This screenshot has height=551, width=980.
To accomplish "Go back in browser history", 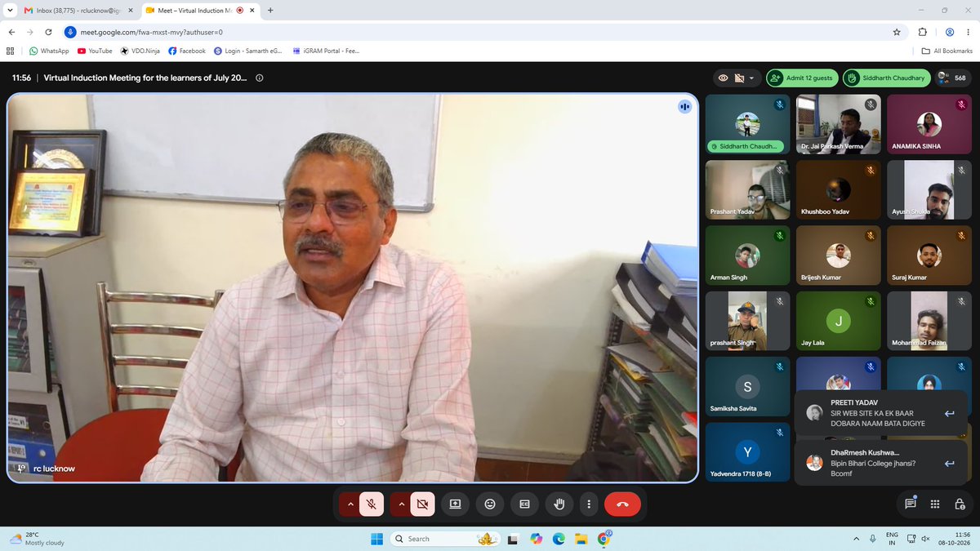I will (x=11, y=32).
